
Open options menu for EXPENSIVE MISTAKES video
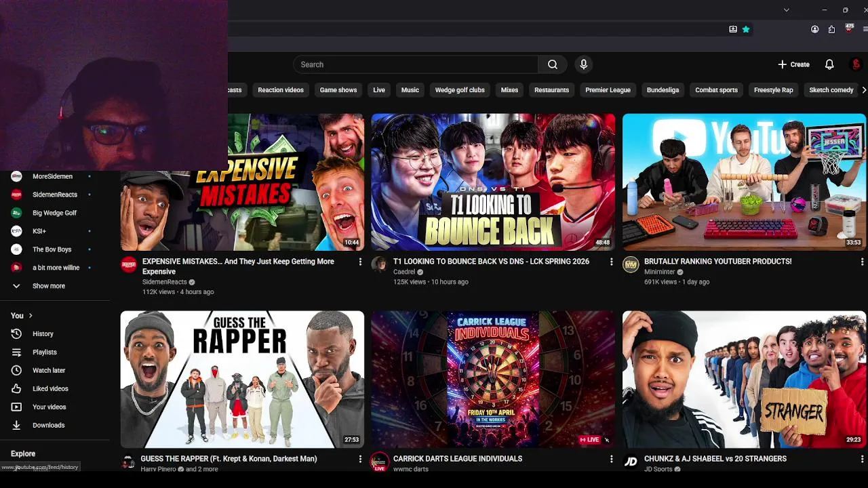360,262
